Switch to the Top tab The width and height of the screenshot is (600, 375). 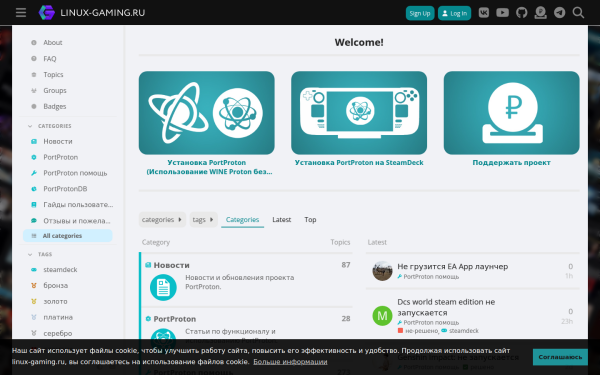310,220
